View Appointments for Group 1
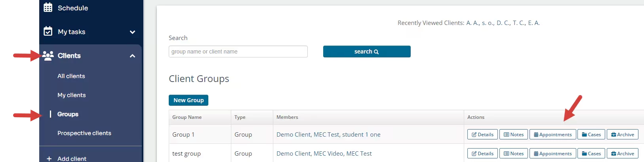 [x=553, y=135]
